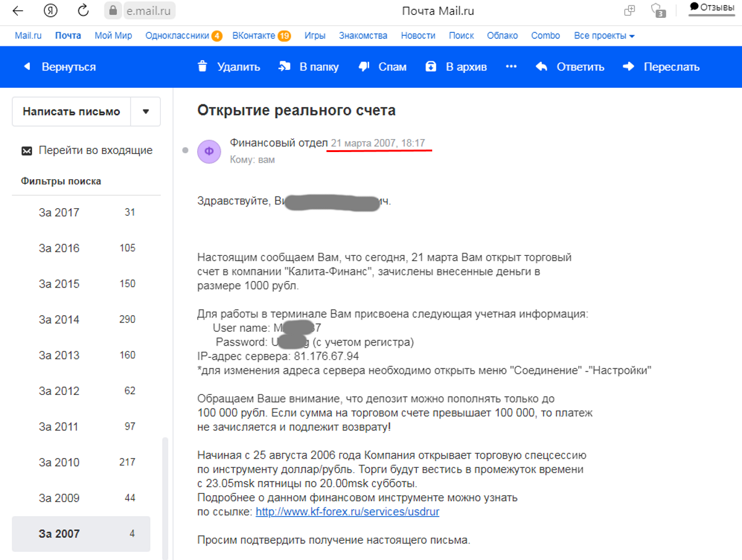
Task: Click the sidebar filters scrollbar
Action: coord(164,498)
